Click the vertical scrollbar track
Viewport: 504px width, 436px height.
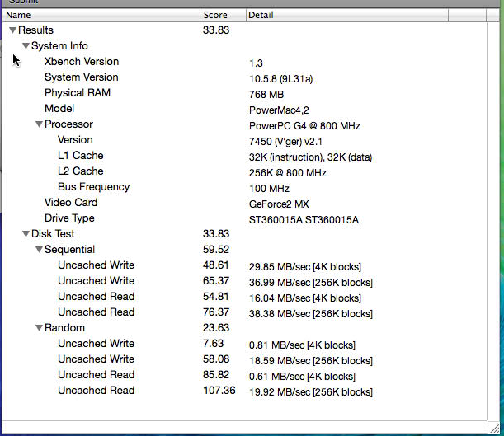493,222
